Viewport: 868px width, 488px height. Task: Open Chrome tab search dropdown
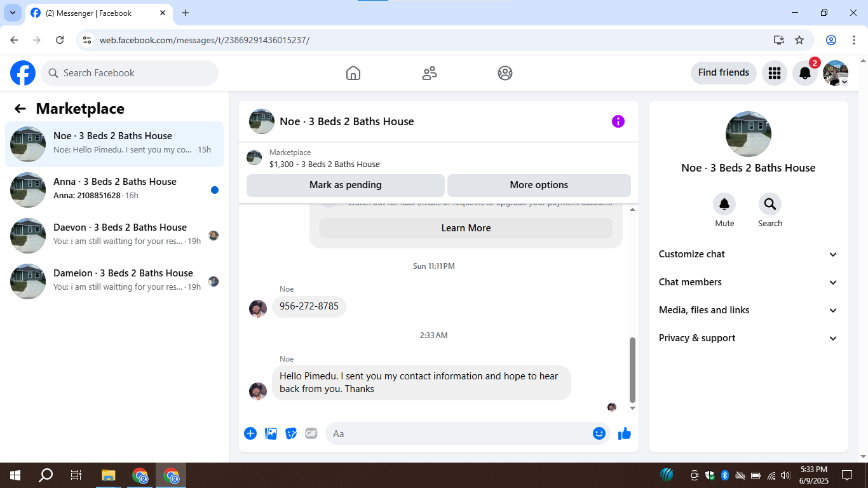(12, 13)
